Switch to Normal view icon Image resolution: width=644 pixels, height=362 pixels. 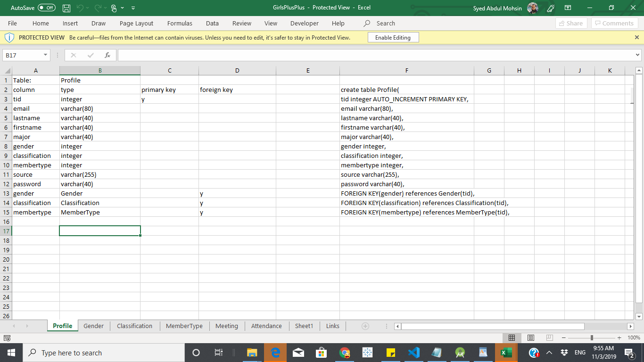[512, 337]
